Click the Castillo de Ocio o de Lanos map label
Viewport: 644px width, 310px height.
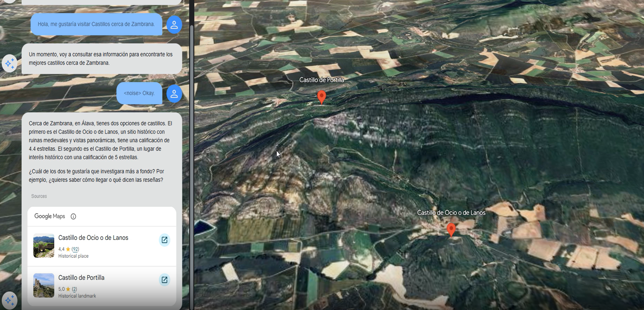451,213
